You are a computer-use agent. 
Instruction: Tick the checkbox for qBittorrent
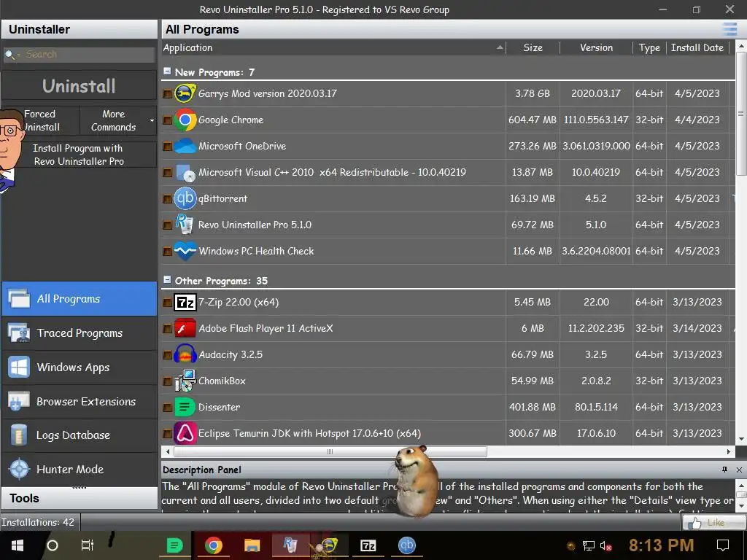point(167,198)
